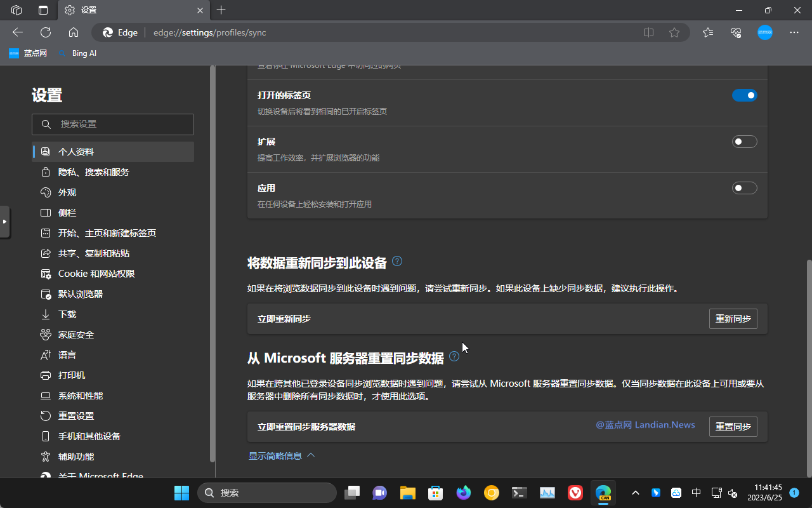
Task: Open the Browser essentials icon
Action: click(735, 32)
